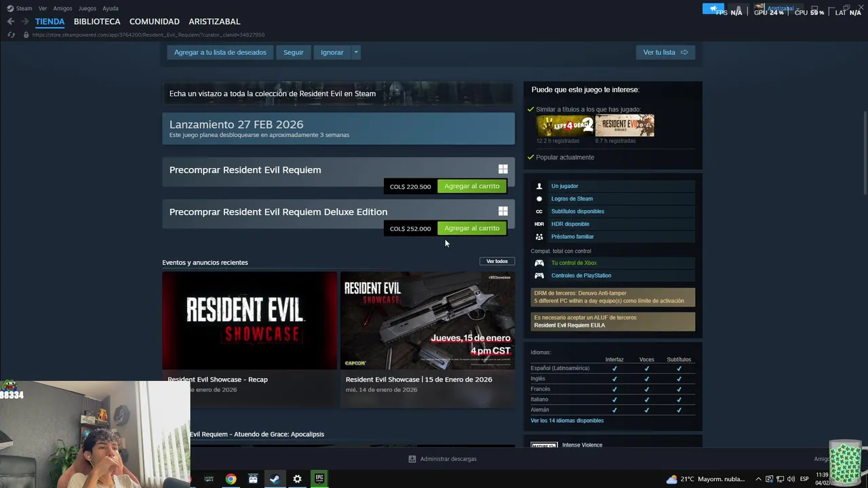The width and height of the screenshot is (868, 488).
Task: Click the Español (Latinoamérica) language row
Action: point(612,368)
